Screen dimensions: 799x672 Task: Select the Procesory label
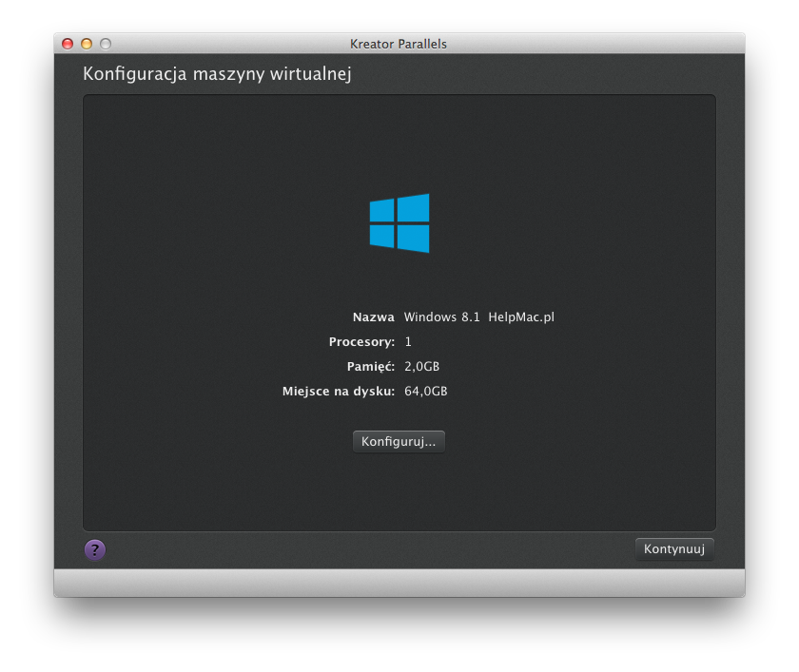[361, 342]
